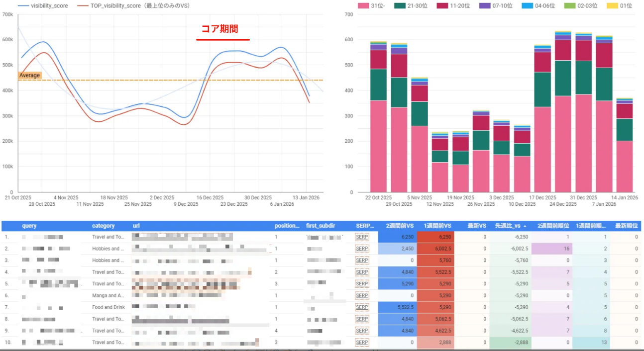Open the SERP link in row 1
Screen dimensions: 644x351
tap(362, 237)
